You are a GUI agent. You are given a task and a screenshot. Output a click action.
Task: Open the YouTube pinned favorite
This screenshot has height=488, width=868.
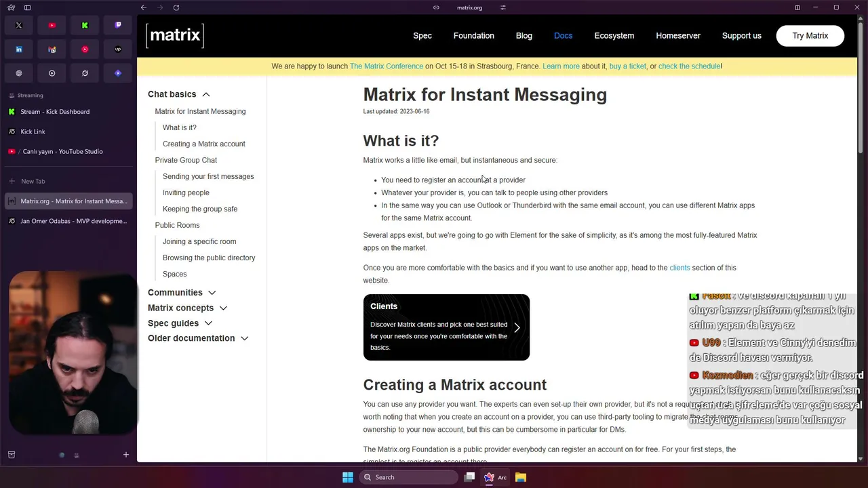pyautogui.click(x=52, y=25)
